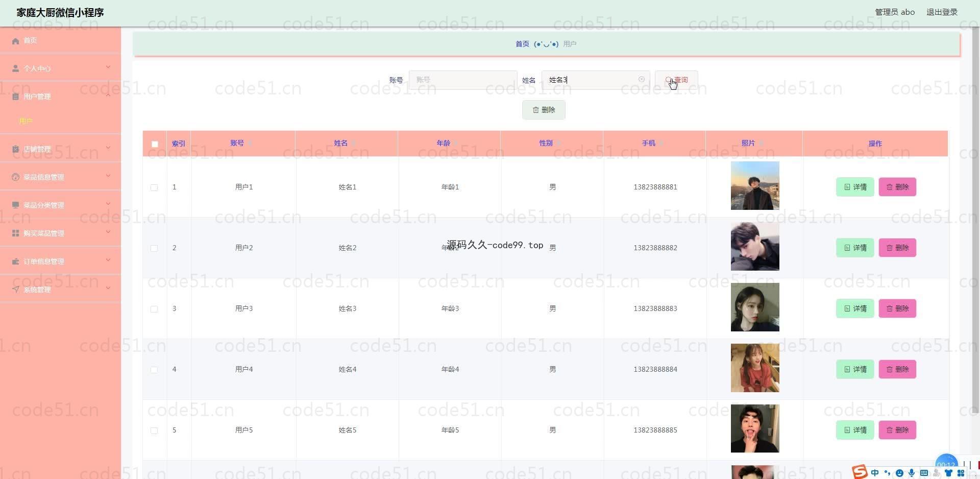
Task: Click the page vertical scrollbar
Action: [x=975, y=220]
